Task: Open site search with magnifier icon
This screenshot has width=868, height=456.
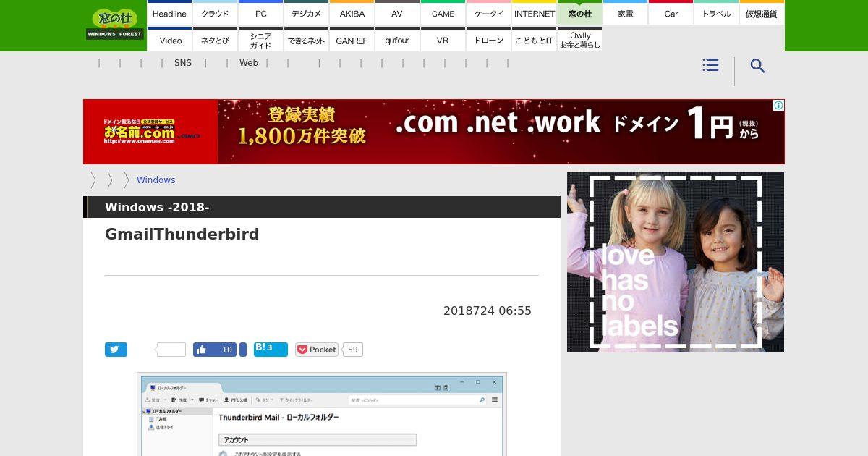Action: pyautogui.click(x=757, y=66)
